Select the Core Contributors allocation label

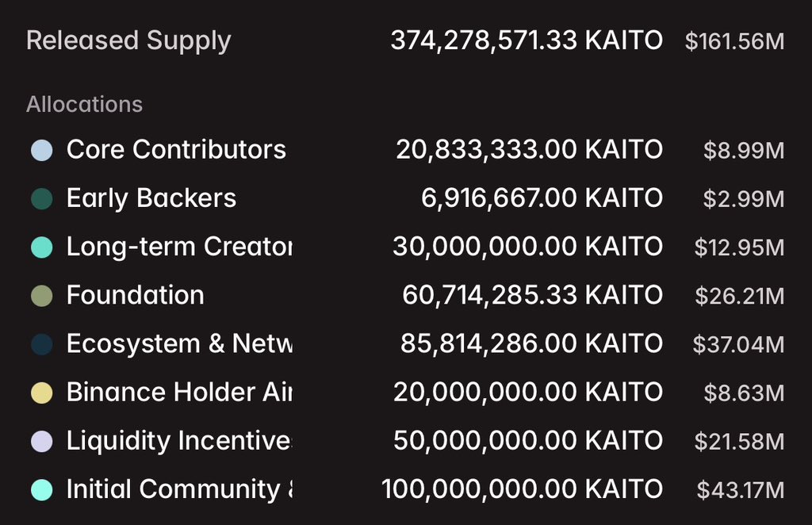(x=176, y=150)
